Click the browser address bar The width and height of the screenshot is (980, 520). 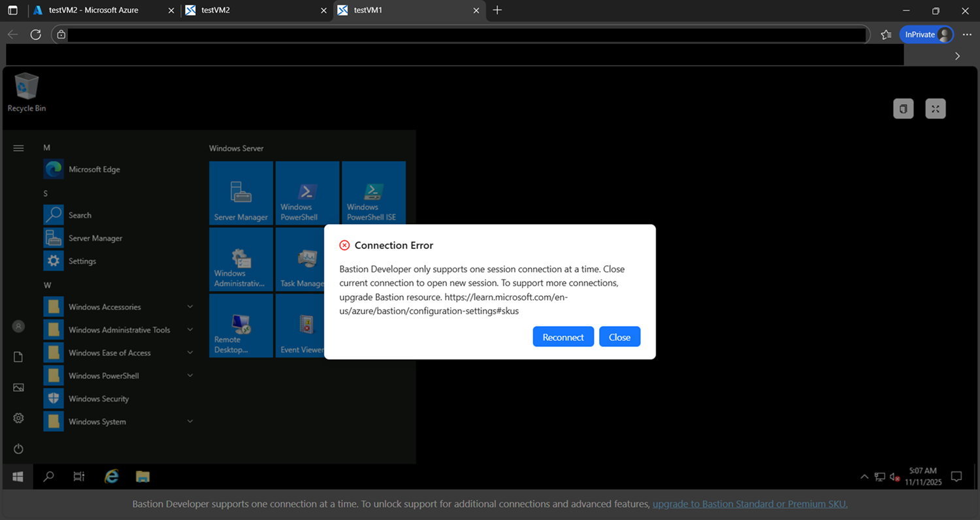point(457,35)
